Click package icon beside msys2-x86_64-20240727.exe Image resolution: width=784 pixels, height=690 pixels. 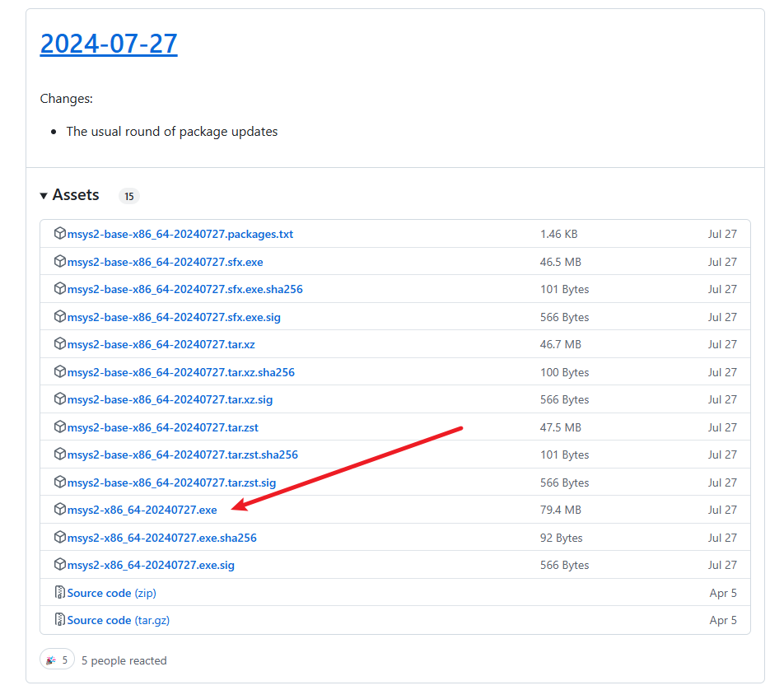59,510
